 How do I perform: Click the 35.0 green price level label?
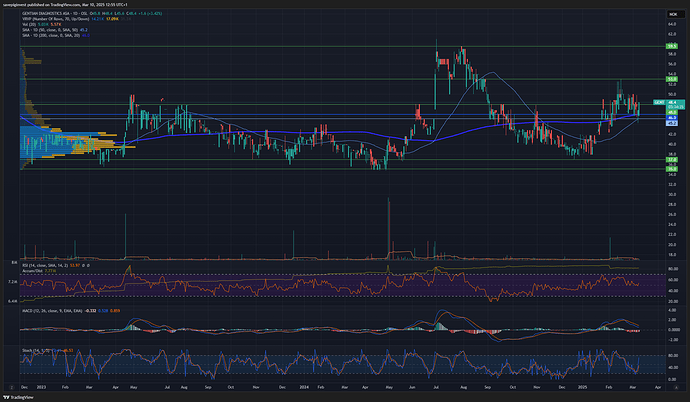click(x=672, y=169)
